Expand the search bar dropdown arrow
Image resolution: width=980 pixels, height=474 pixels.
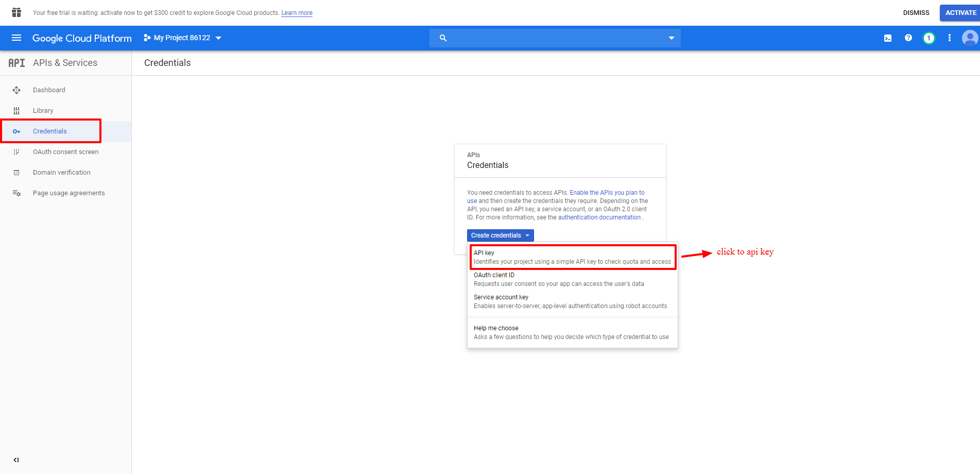671,38
